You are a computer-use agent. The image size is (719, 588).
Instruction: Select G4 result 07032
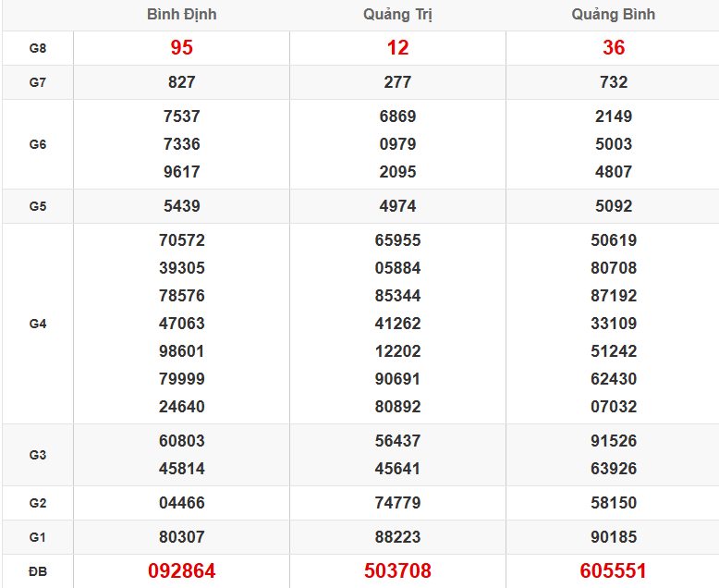click(614, 407)
